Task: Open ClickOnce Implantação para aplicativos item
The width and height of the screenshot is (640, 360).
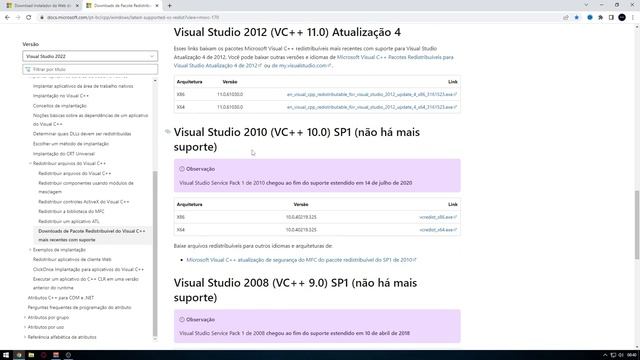Action: click(88, 269)
